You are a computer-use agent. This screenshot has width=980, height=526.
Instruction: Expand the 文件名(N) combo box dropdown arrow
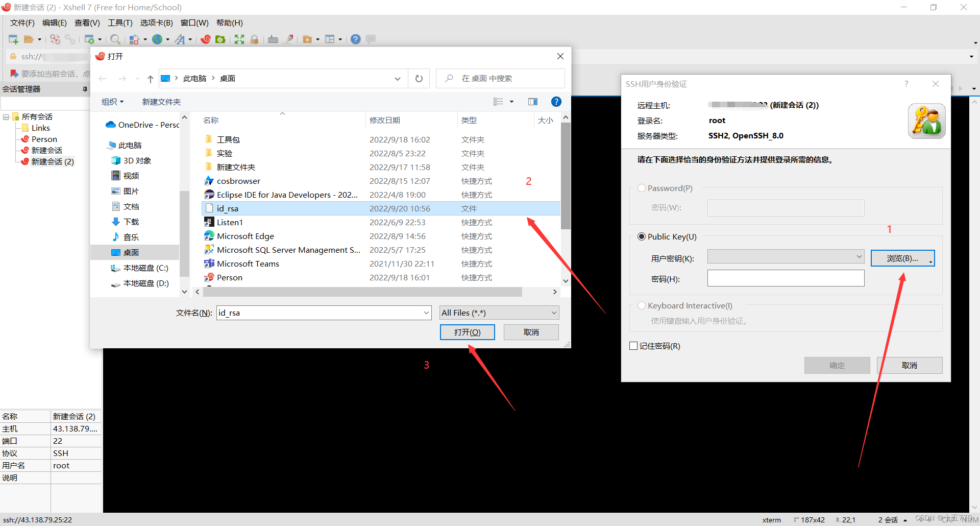click(x=427, y=313)
